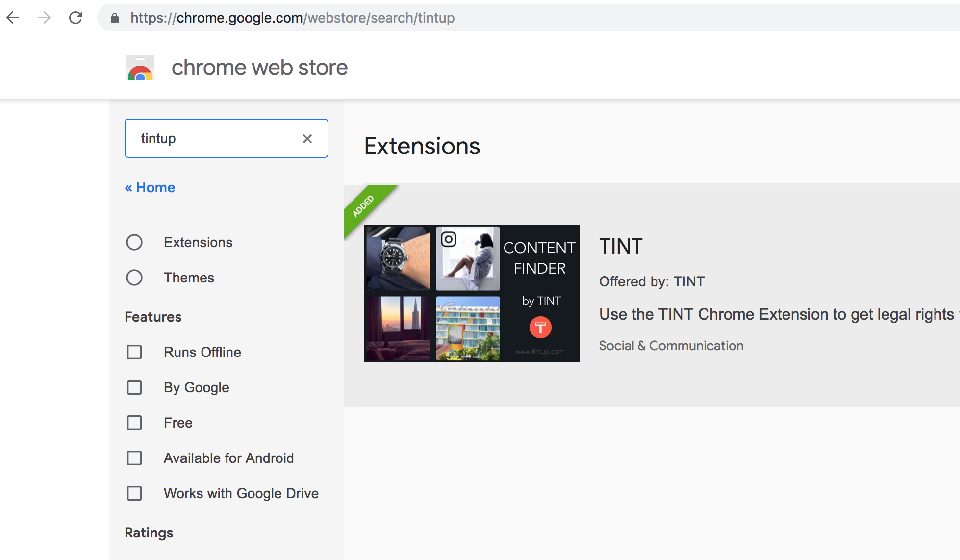
Task: Reload the current page
Action: [x=76, y=18]
